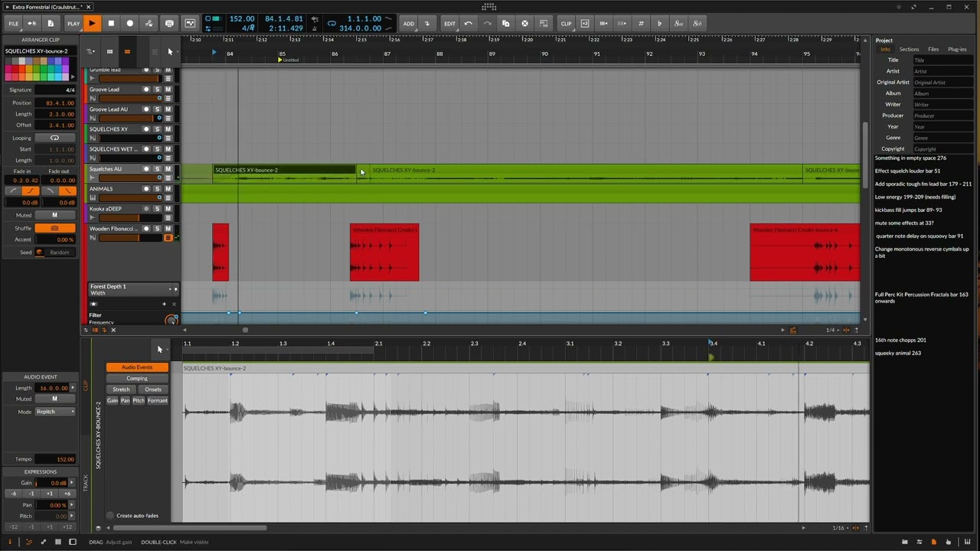
Task: Click the Onsets button
Action: [x=153, y=390]
